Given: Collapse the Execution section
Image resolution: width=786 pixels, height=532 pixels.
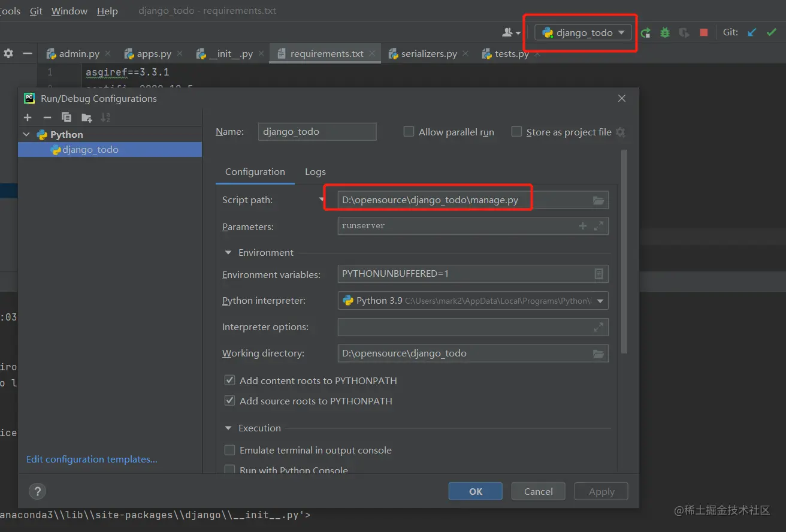Looking at the screenshot, I should pos(228,428).
